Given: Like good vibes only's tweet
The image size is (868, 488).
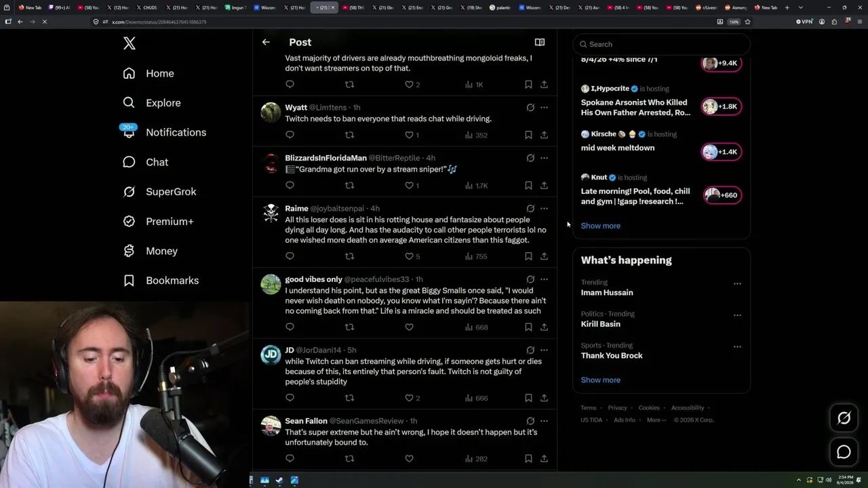Looking at the screenshot, I should [x=409, y=327].
